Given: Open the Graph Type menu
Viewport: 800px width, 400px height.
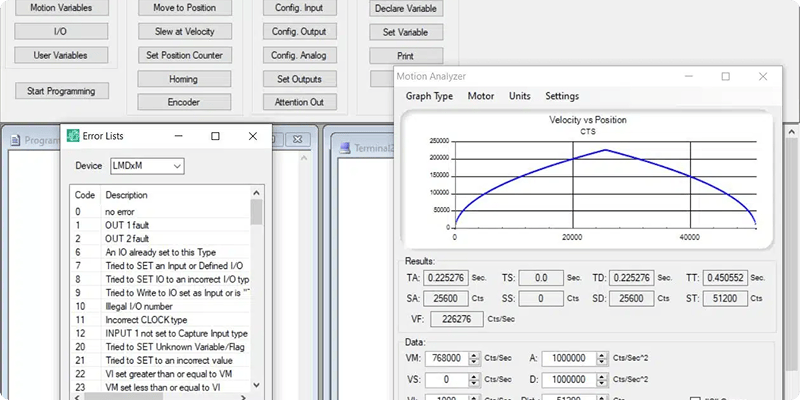Looking at the screenshot, I should point(429,96).
